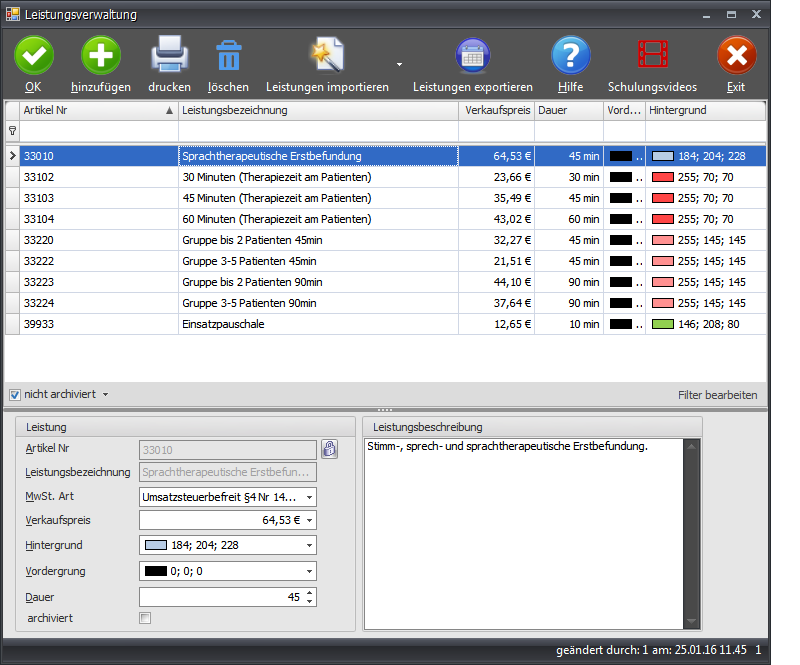Open the Verkaufspreis dropdown arrow
Screen dimensions: 800x665
coord(309,521)
